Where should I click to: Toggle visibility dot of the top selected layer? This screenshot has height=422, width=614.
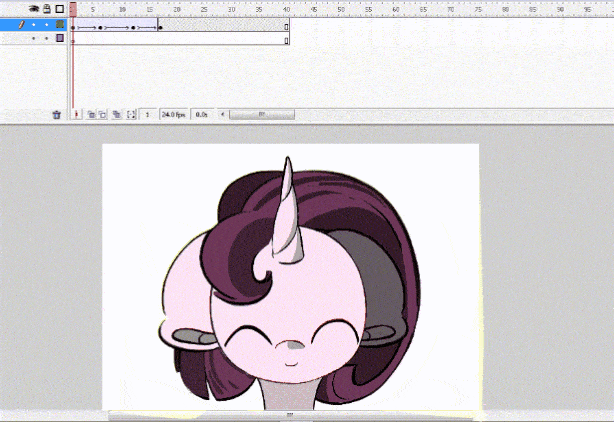pos(34,25)
